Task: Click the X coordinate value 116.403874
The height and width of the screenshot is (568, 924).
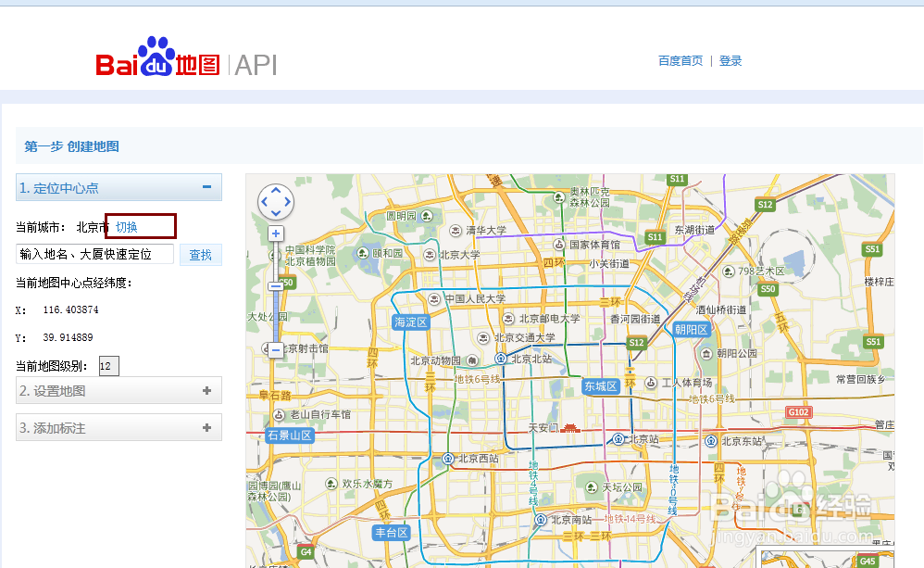Action: point(70,309)
